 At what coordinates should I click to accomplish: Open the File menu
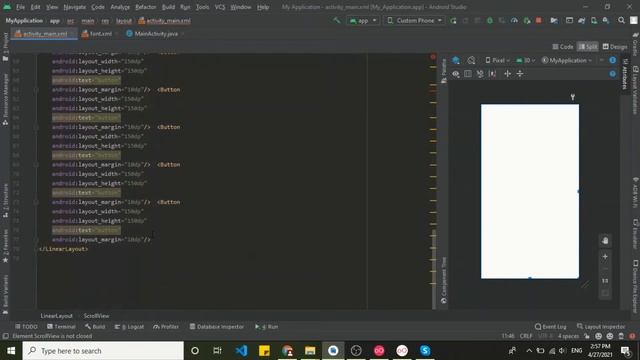tap(20, 7)
